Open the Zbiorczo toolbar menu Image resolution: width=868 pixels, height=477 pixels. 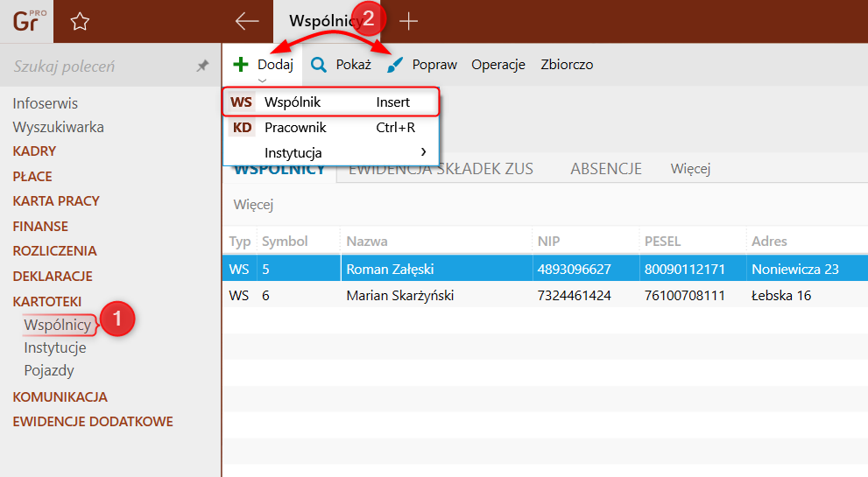pos(567,65)
